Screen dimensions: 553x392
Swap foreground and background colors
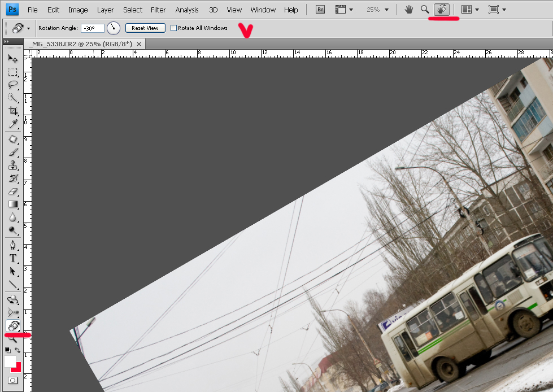point(18,350)
